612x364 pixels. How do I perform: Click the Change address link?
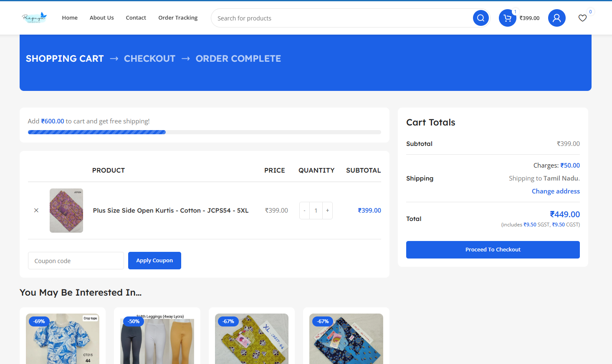coord(555,191)
